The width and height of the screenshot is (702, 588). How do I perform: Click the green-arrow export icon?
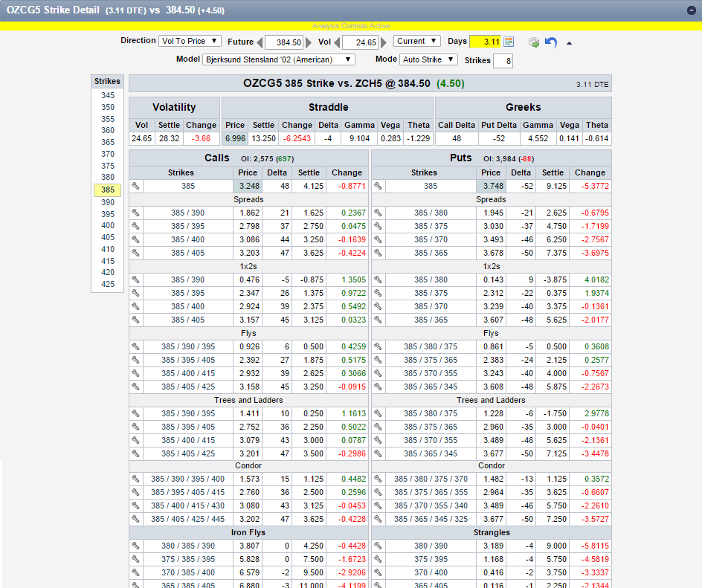(534, 42)
